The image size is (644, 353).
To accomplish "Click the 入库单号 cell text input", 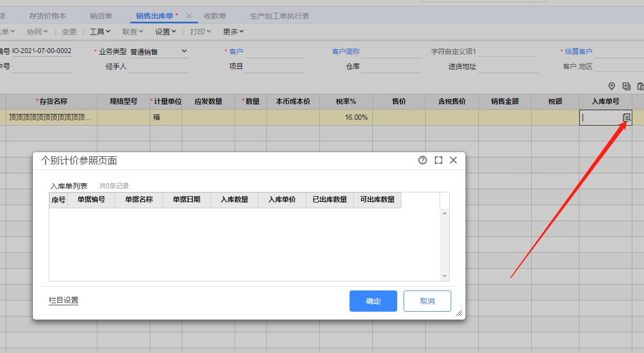I will pyautogui.click(x=601, y=118).
